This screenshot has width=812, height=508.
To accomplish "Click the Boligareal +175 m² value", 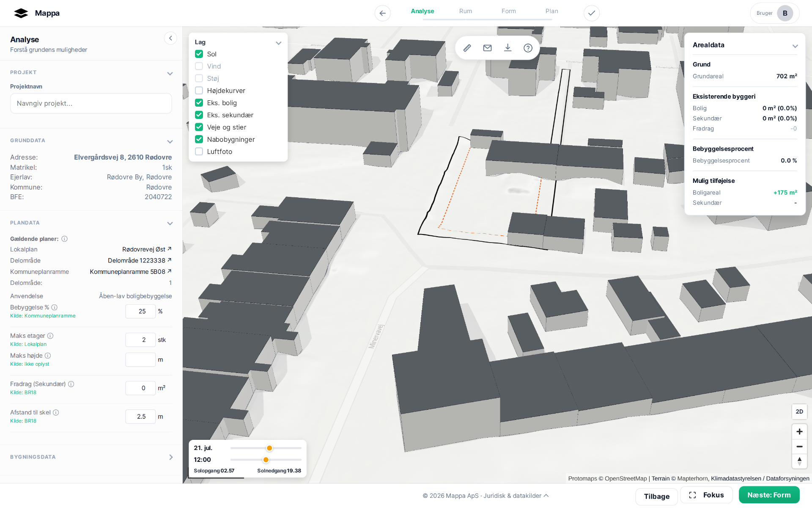I will coord(785,193).
